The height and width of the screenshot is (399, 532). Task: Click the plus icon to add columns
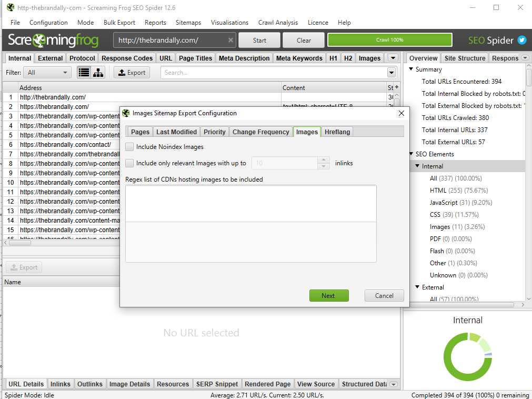point(397,87)
